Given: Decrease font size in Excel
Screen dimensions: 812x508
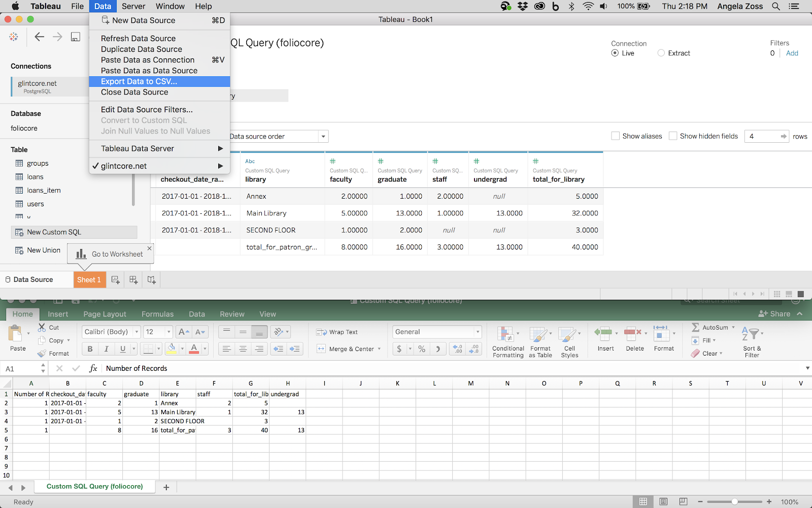Looking at the screenshot, I should [200, 332].
